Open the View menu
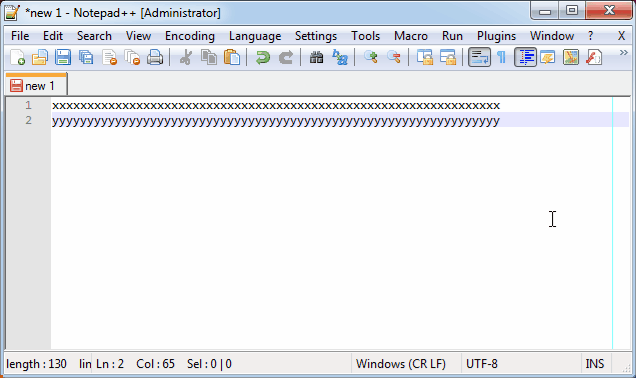Image resolution: width=636 pixels, height=378 pixels. [x=138, y=36]
